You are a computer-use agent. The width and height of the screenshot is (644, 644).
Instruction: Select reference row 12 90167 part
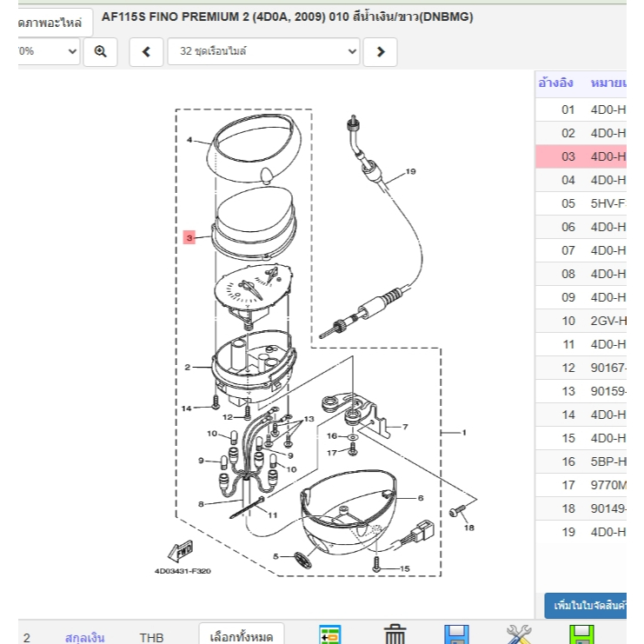pyautogui.click(x=581, y=368)
